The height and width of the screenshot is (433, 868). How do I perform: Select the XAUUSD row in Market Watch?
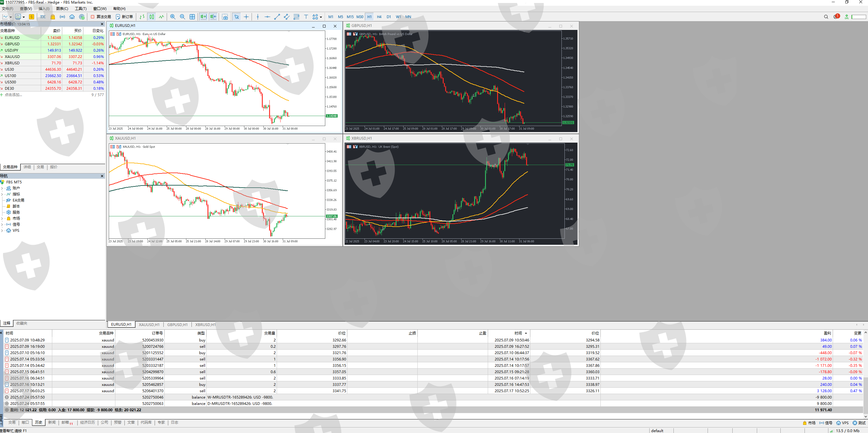coord(12,57)
